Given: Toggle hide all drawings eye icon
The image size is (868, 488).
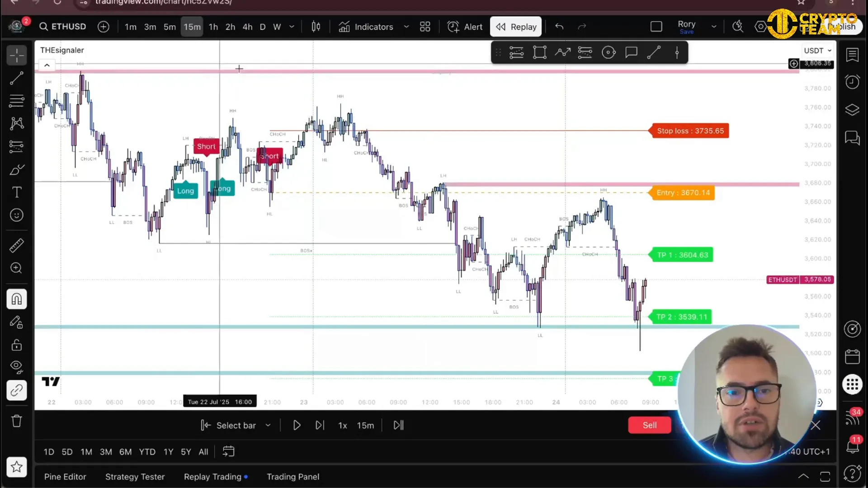Looking at the screenshot, I should point(17,367).
